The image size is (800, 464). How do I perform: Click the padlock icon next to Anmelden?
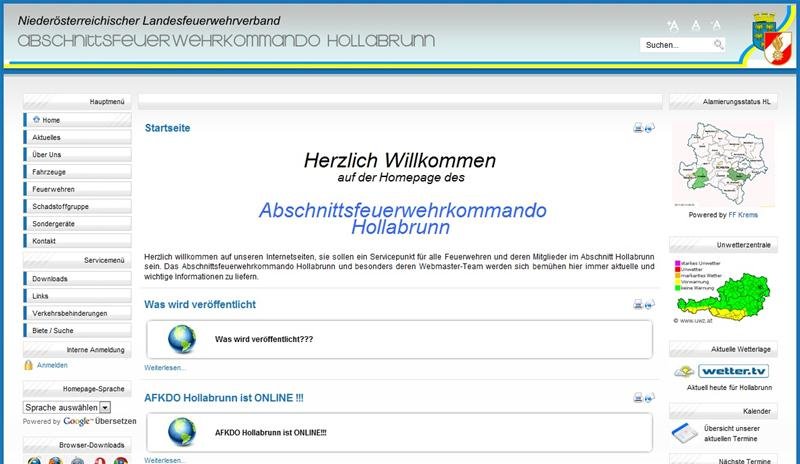28,365
